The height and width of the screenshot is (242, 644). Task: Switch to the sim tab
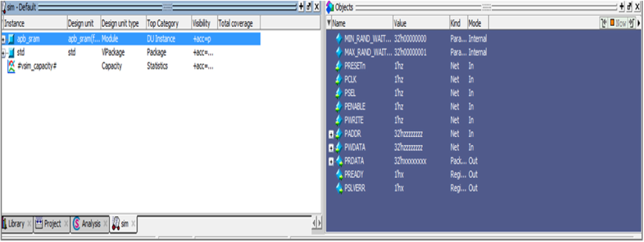[x=125, y=224]
